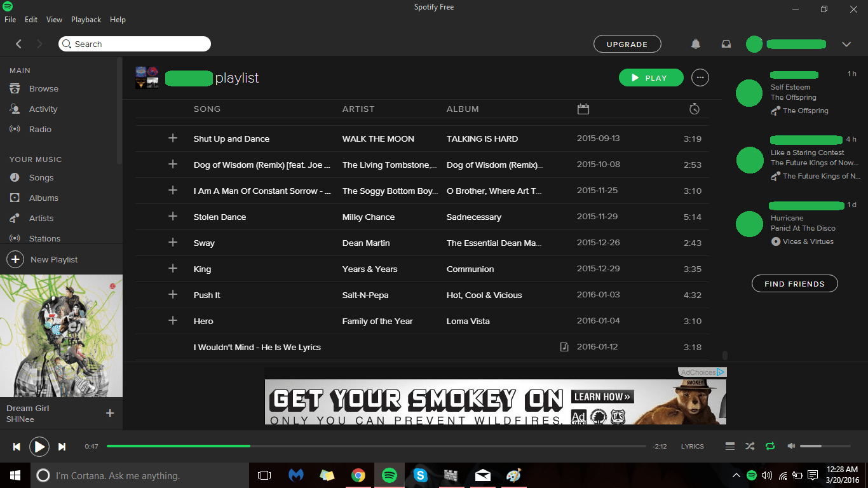This screenshot has width=868, height=488.
Task: Skip to the next track
Action: pyautogui.click(x=62, y=447)
